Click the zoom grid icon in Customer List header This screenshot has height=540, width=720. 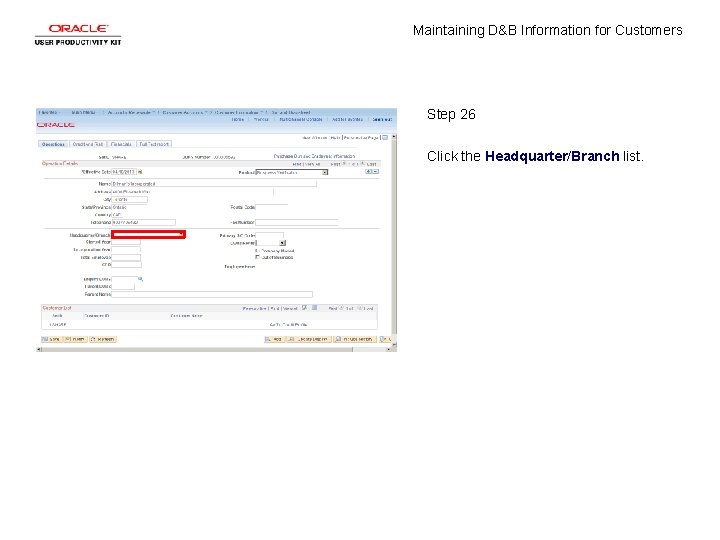[x=304, y=308]
